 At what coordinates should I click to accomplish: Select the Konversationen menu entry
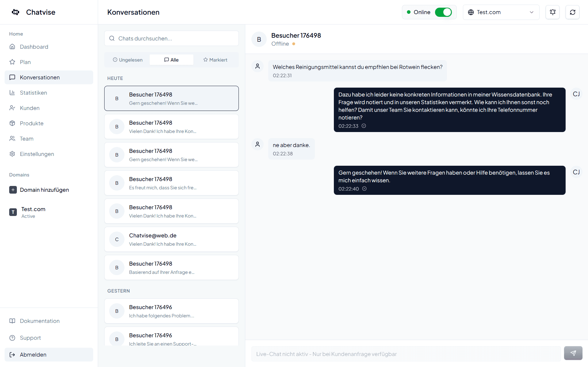coord(40,77)
